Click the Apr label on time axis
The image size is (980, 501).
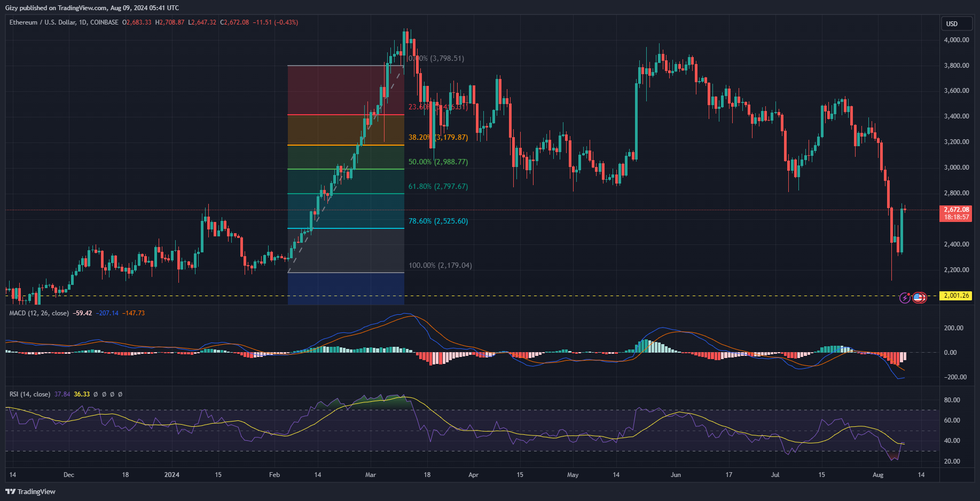pos(473,475)
